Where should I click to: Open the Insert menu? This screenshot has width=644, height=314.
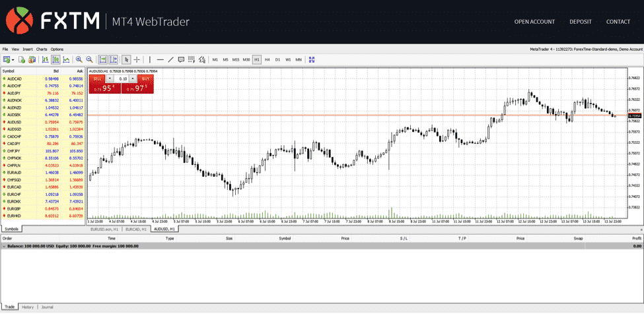28,49
